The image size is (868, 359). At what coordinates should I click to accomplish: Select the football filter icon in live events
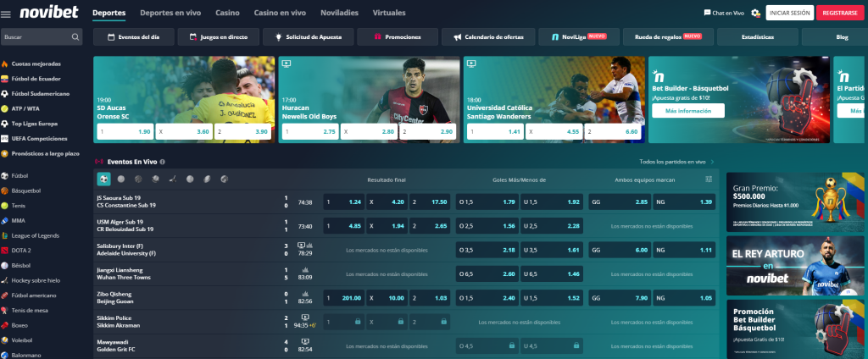coord(103,179)
